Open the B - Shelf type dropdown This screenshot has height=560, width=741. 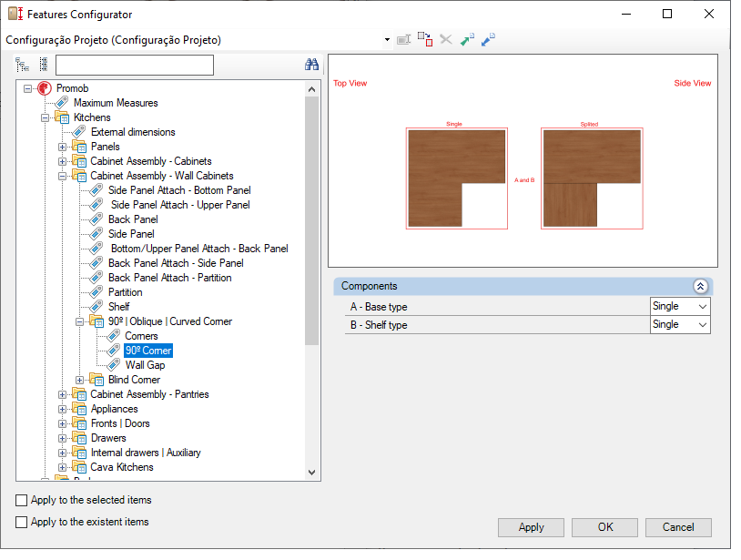[680, 325]
